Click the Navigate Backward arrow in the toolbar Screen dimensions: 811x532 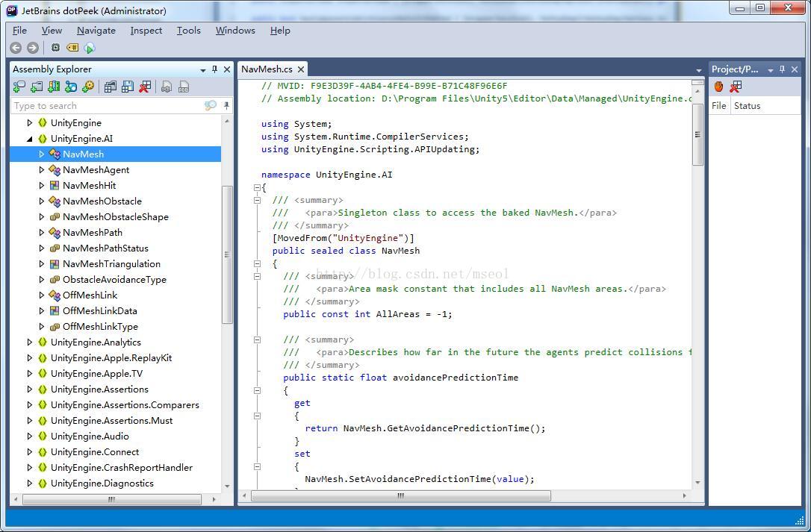(16, 48)
